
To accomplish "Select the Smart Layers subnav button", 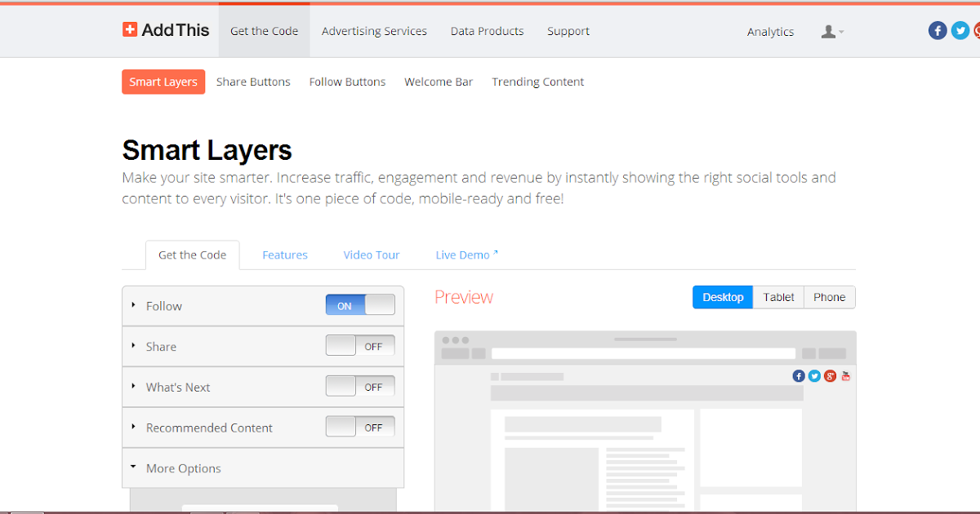I will [x=163, y=82].
